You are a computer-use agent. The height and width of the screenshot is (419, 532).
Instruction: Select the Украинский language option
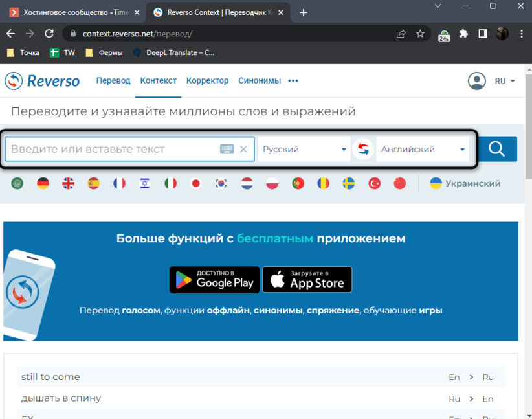pyautogui.click(x=465, y=183)
